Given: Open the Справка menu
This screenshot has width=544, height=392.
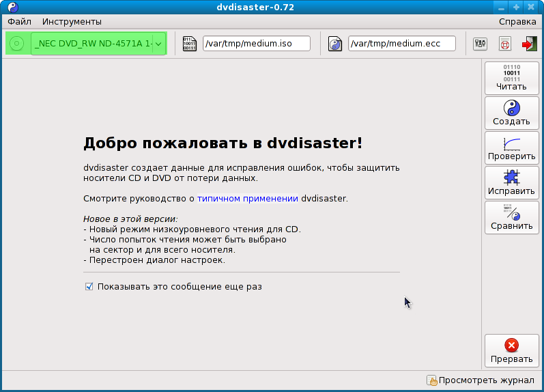Looking at the screenshot, I should tap(517, 22).
